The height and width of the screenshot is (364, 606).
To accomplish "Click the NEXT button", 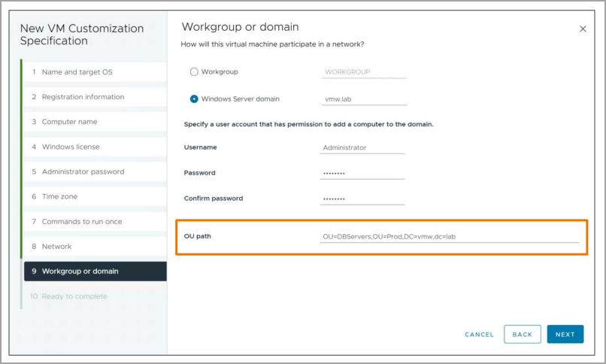I will [565, 334].
